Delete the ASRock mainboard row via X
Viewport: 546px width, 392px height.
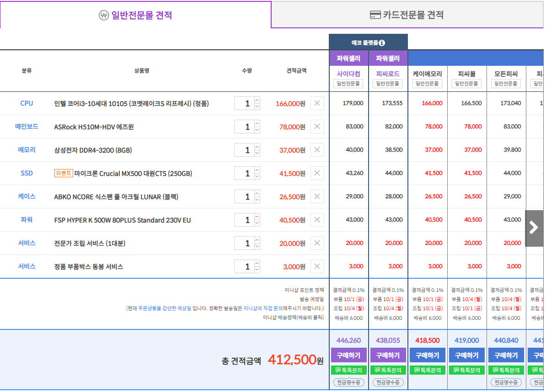click(317, 127)
